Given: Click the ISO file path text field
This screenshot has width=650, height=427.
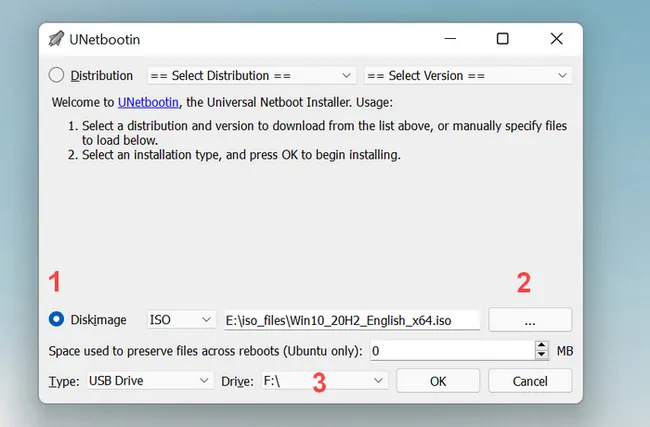Looking at the screenshot, I should pos(352,320).
